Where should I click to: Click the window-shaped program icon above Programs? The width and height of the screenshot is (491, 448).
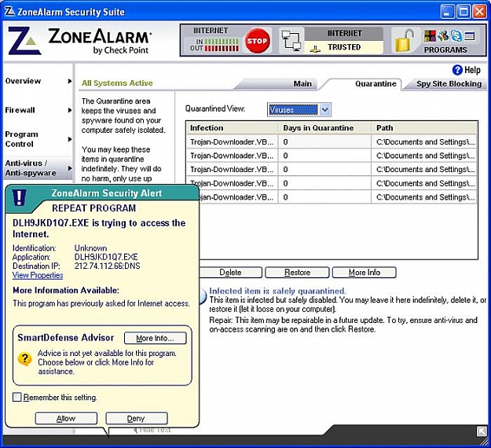(470, 35)
